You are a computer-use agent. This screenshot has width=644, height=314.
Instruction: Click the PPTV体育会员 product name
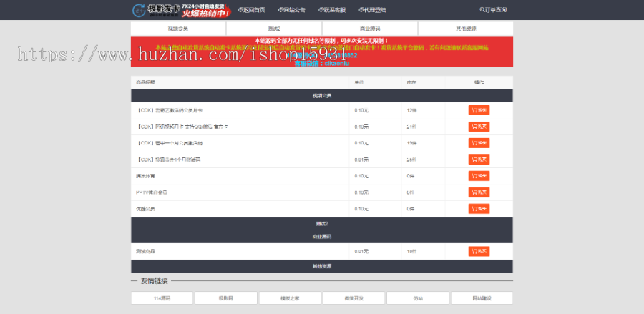click(x=152, y=192)
